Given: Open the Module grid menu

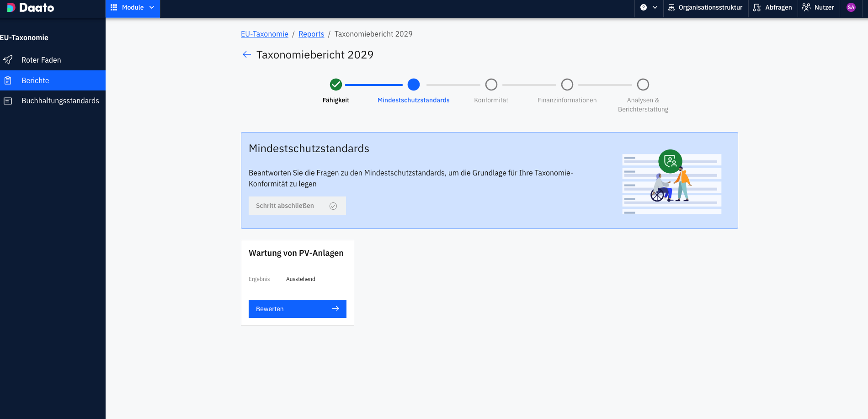Looking at the screenshot, I should (x=133, y=8).
